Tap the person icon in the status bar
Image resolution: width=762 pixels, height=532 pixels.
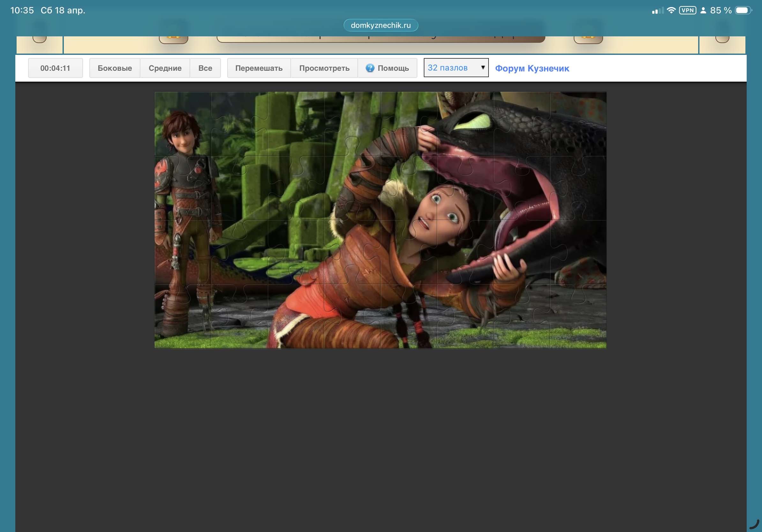[x=703, y=10]
